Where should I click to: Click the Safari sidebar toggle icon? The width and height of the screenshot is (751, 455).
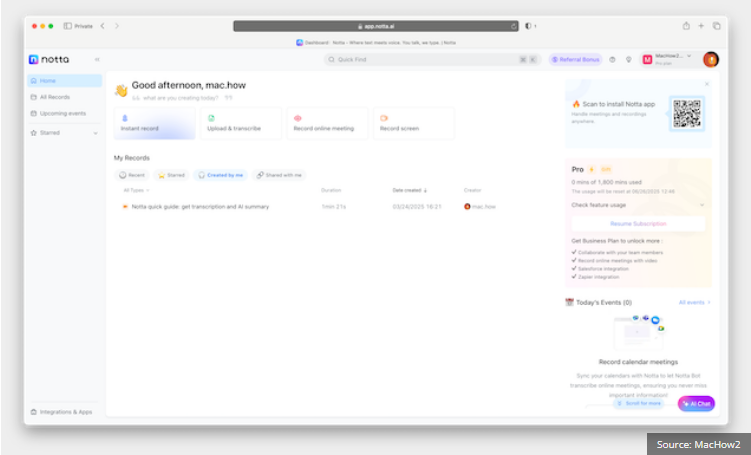click(68, 26)
